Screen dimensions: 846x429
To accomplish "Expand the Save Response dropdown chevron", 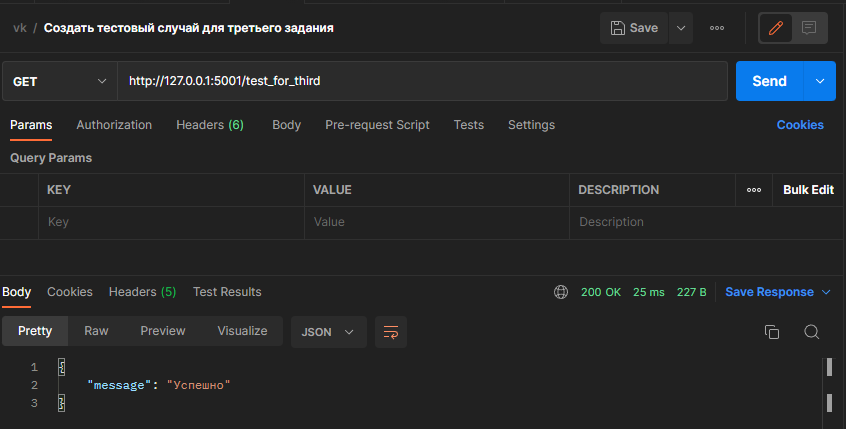I will (x=826, y=292).
